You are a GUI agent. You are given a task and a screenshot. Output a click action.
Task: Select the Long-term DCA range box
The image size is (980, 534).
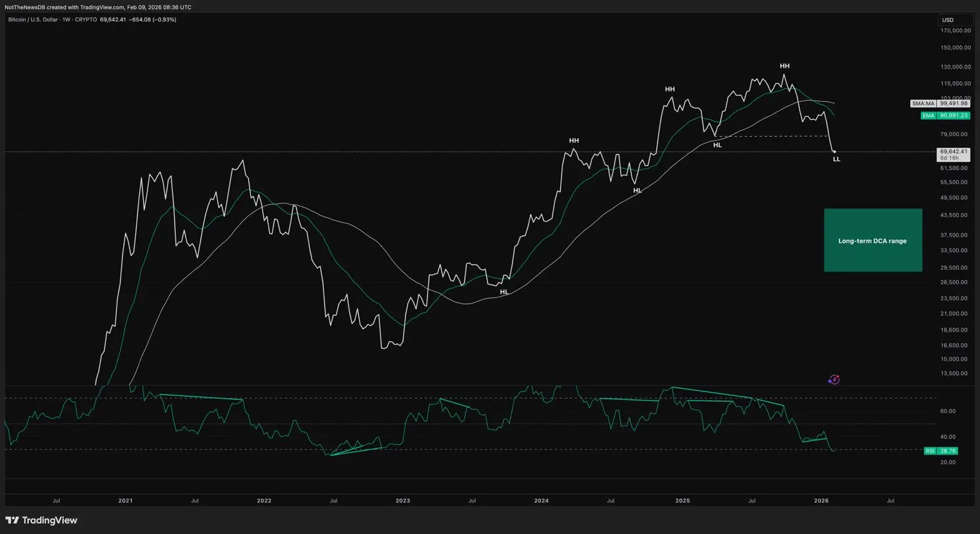(x=873, y=240)
